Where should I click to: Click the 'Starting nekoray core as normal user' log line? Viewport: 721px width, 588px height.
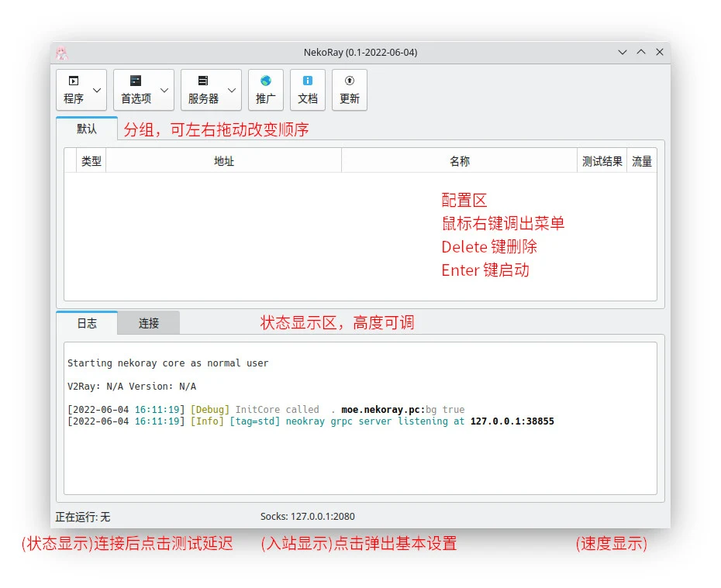[167, 363]
